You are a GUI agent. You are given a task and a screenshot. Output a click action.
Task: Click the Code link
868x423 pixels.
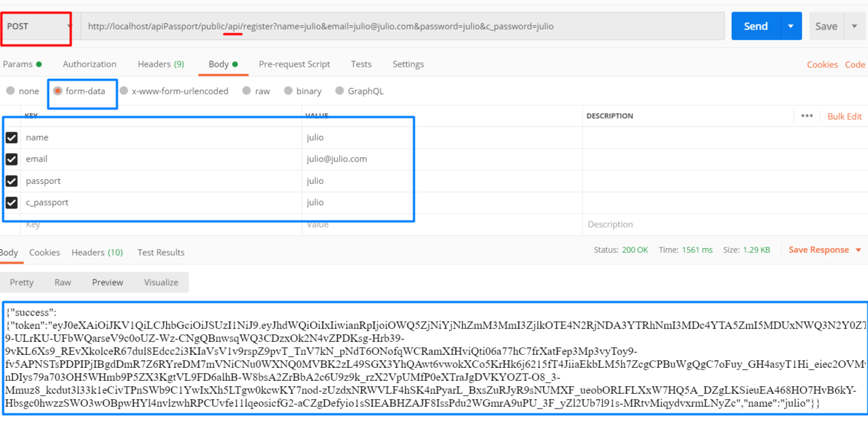click(x=856, y=64)
